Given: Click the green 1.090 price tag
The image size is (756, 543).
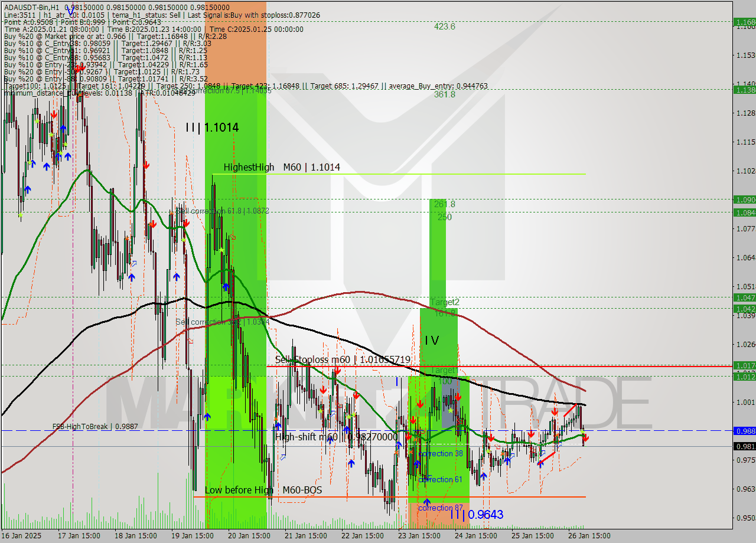Looking at the screenshot, I should (x=744, y=199).
